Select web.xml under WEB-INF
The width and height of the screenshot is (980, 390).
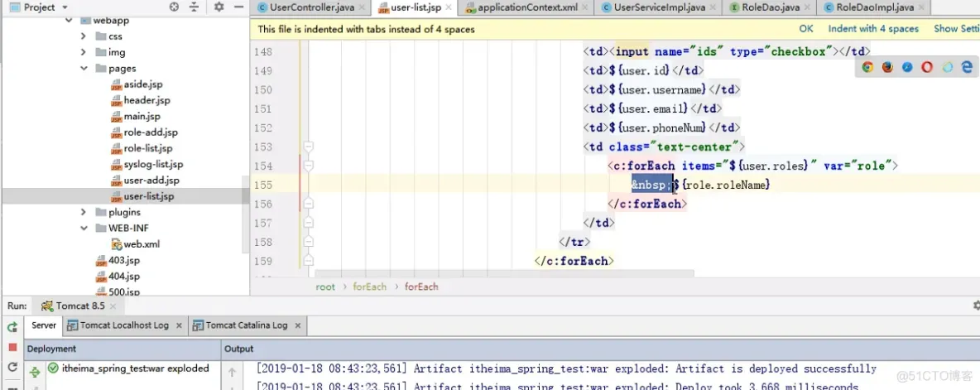[x=142, y=244]
